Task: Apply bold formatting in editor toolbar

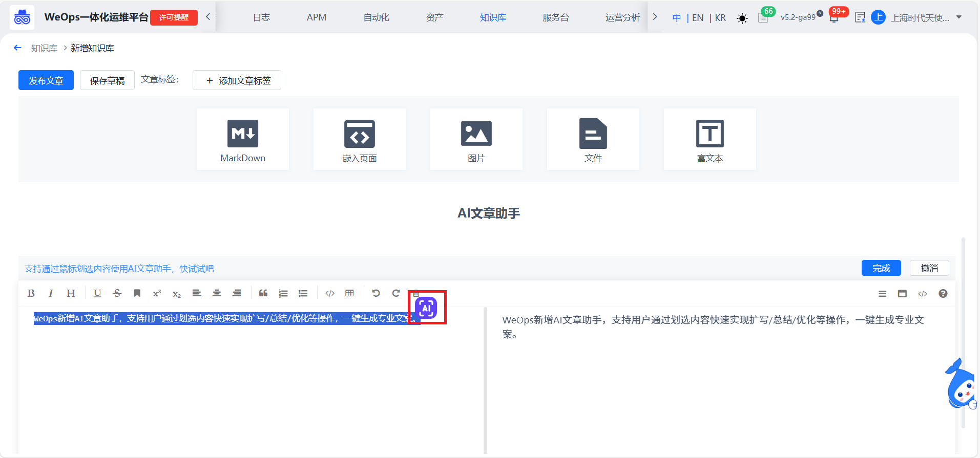Action: (x=31, y=293)
